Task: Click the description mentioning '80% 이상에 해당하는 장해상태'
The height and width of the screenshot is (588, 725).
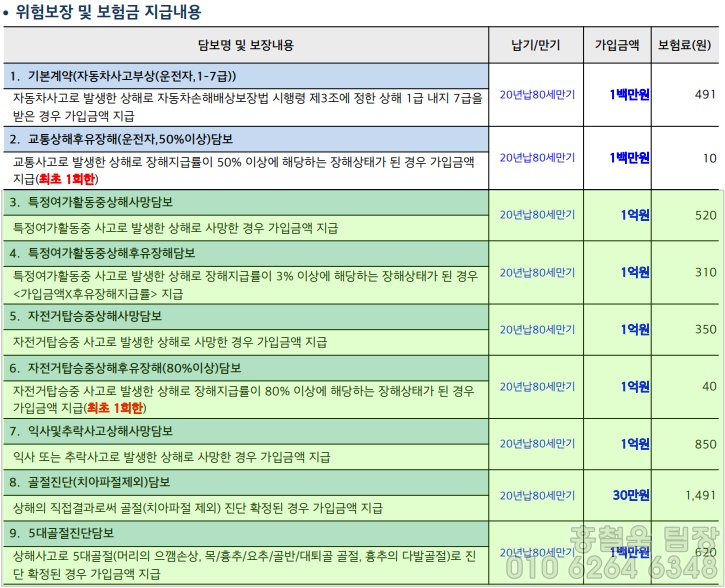Action: 244,399
